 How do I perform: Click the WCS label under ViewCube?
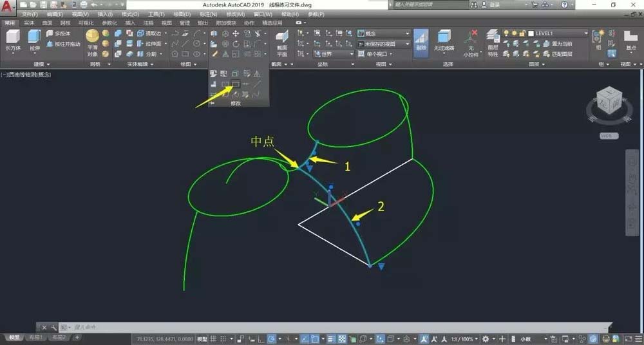pyautogui.click(x=609, y=136)
